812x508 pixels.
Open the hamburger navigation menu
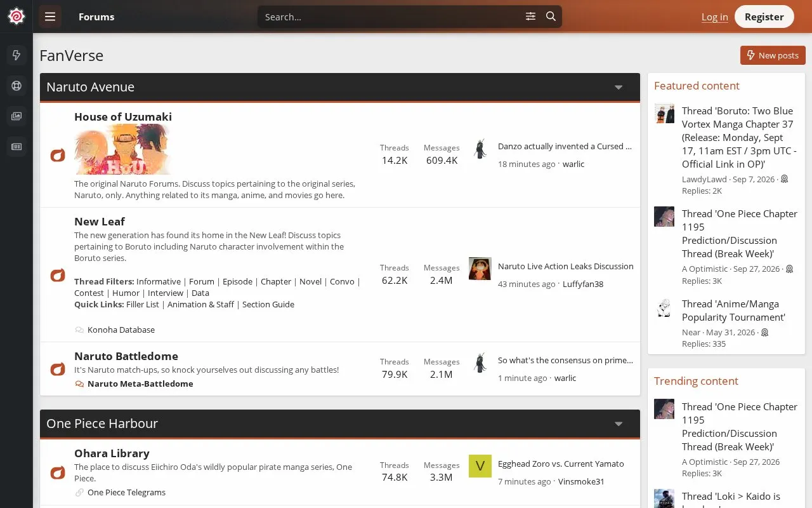(50, 17)
